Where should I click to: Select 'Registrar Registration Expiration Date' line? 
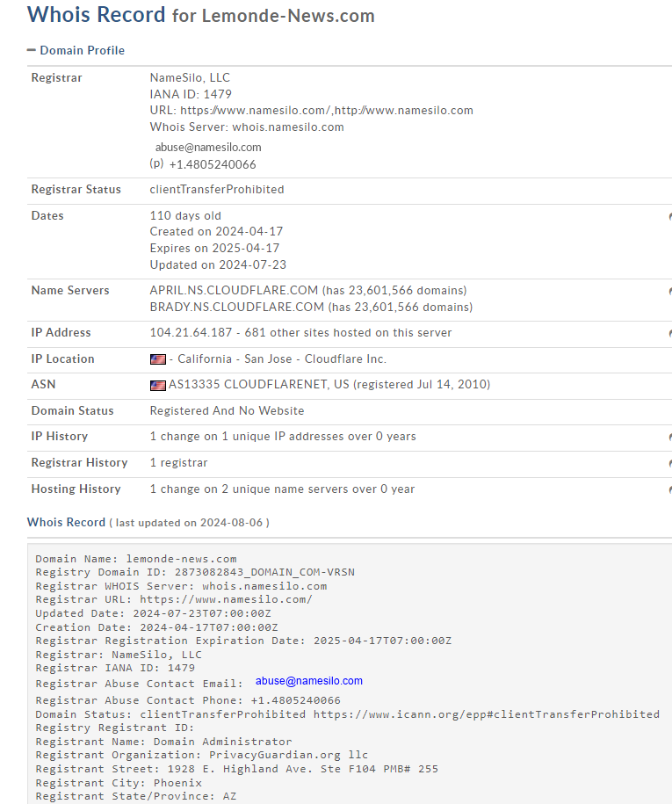[243, 641]
